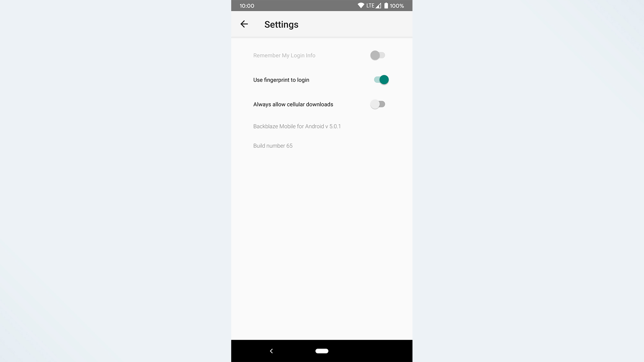Tap the Android home gesture bar
The height and width of the screenshot is (362, 644).
pyautogui.click(x=322, y=350)
